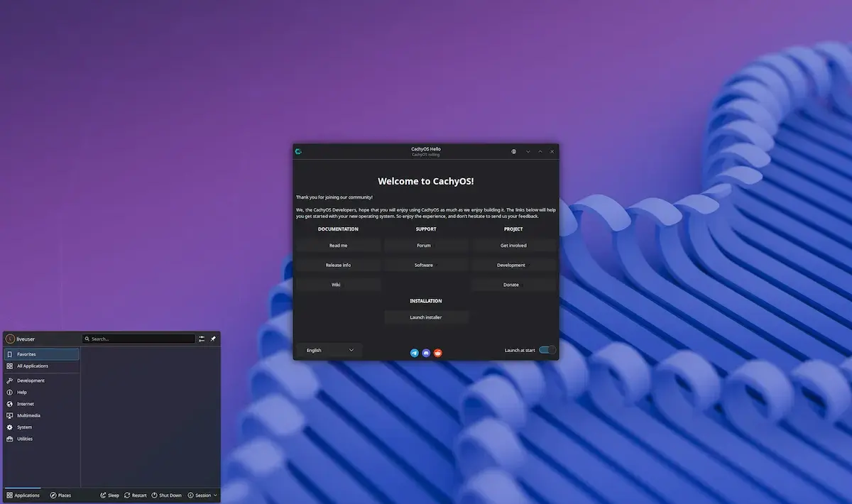The width and height of the screenshot is (852, 504).
Task: Select the All Applications category
Action: 42,366
